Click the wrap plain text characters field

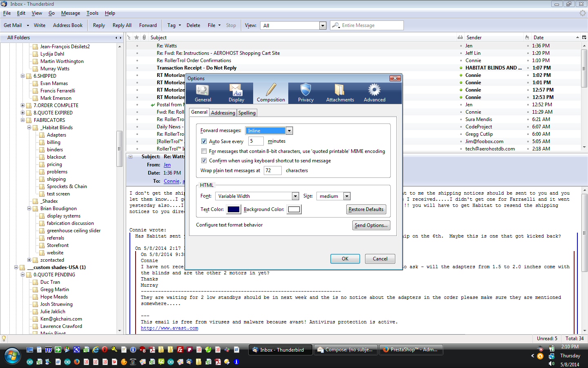272,171
